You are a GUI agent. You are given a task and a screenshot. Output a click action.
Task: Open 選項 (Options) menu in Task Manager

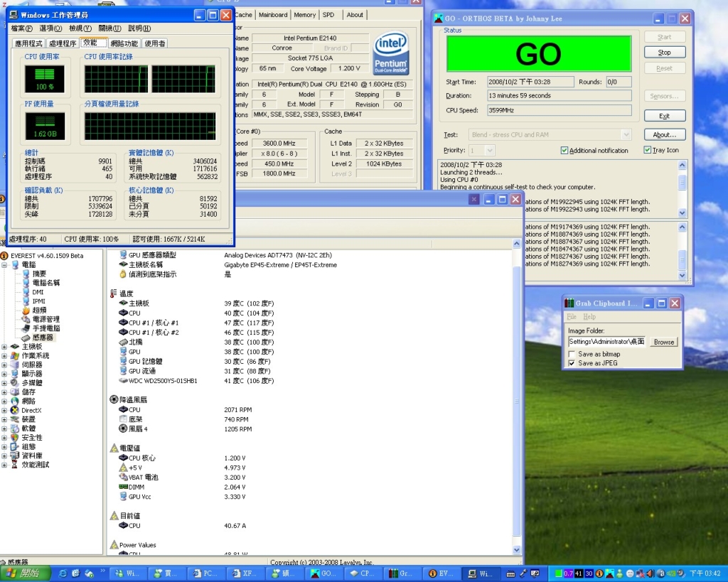(50, 28)
